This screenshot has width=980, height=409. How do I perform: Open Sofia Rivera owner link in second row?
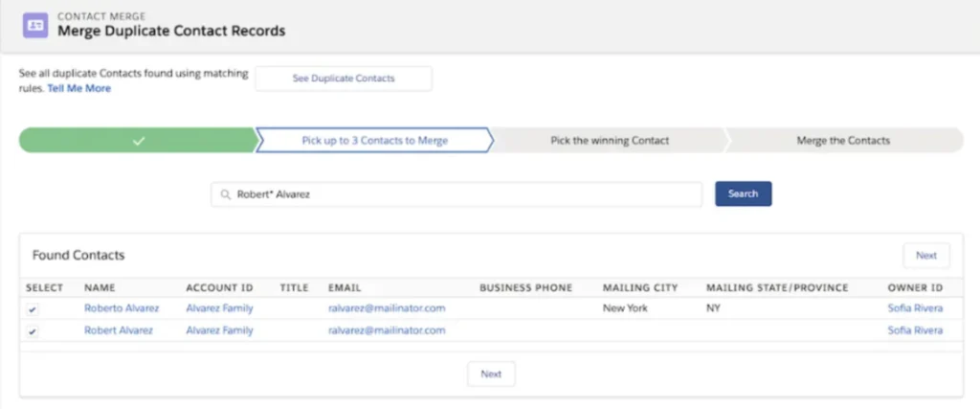(915, 330)
